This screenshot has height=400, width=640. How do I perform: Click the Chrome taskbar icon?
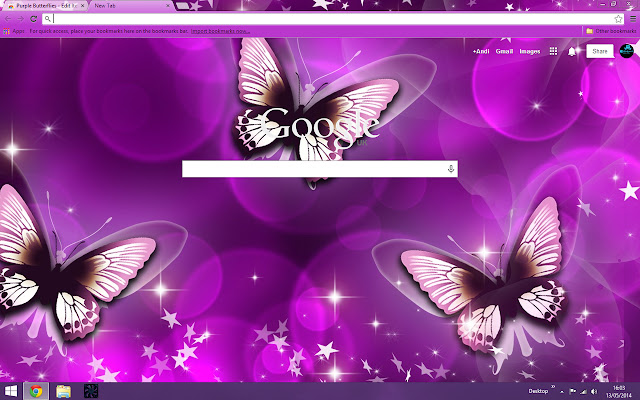(x=36, y=391)
